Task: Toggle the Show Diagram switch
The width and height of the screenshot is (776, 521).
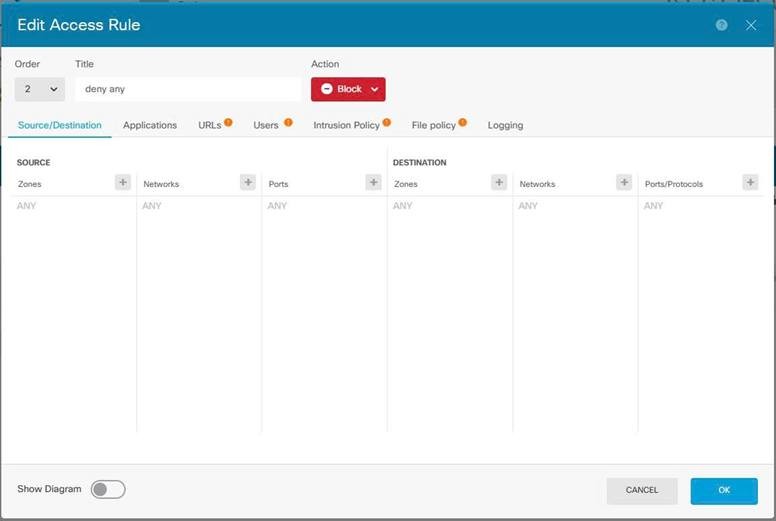Action: (108, 489)
